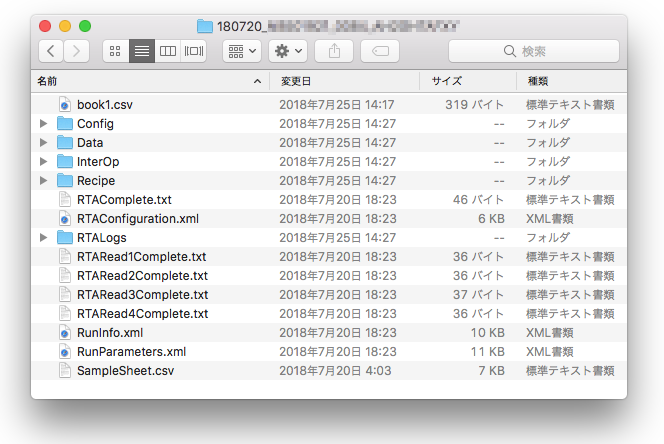The image size is (664, 444).
Task: Click the Forward navigation arrow
Action: coord(76,50)
